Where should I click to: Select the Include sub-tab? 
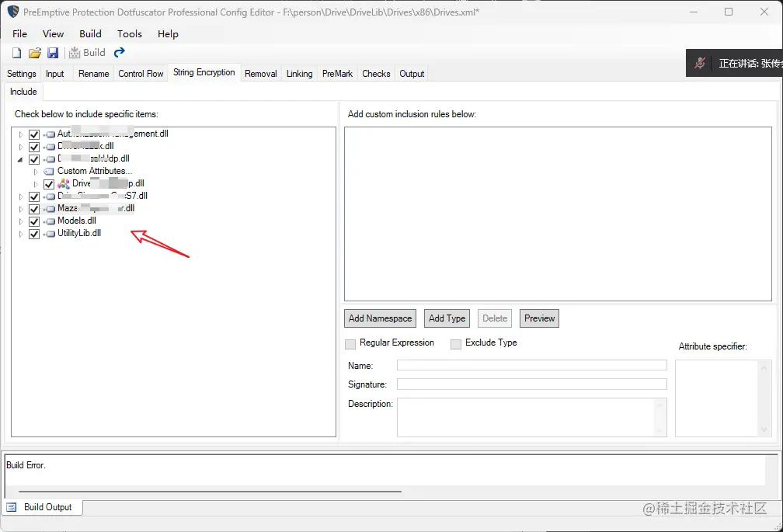pyautogui.click(x=23, y=92)
